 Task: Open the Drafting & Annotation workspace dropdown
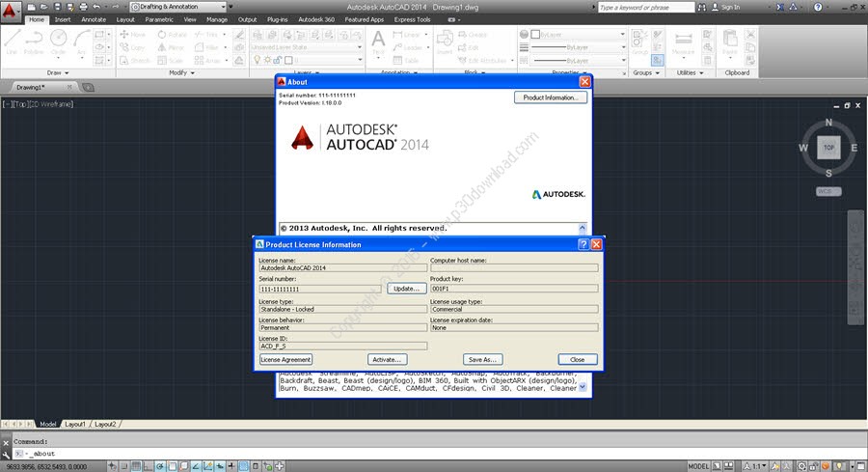point(178,7)
